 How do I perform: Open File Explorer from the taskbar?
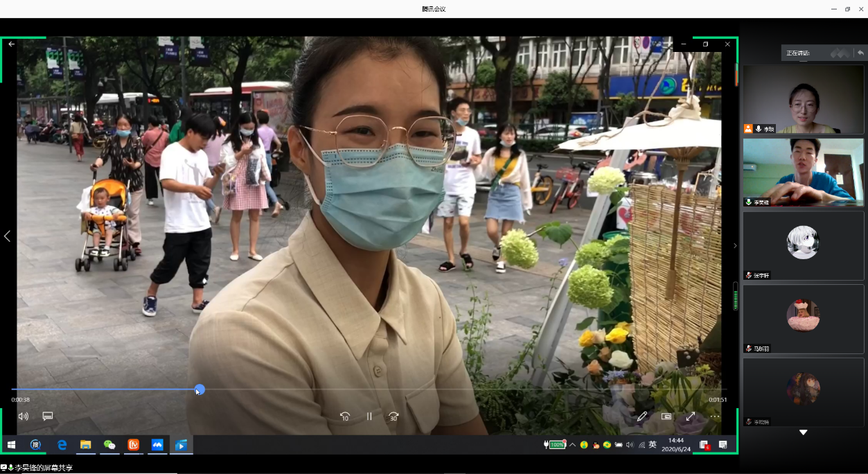[x=86, y=445]
